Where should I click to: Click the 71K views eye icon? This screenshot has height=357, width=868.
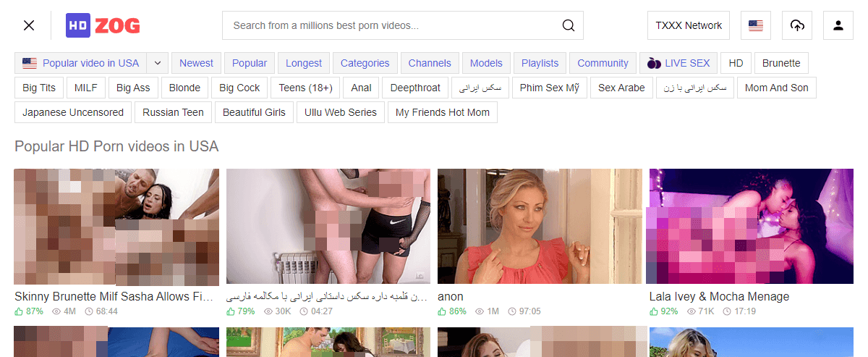[692, 311]
